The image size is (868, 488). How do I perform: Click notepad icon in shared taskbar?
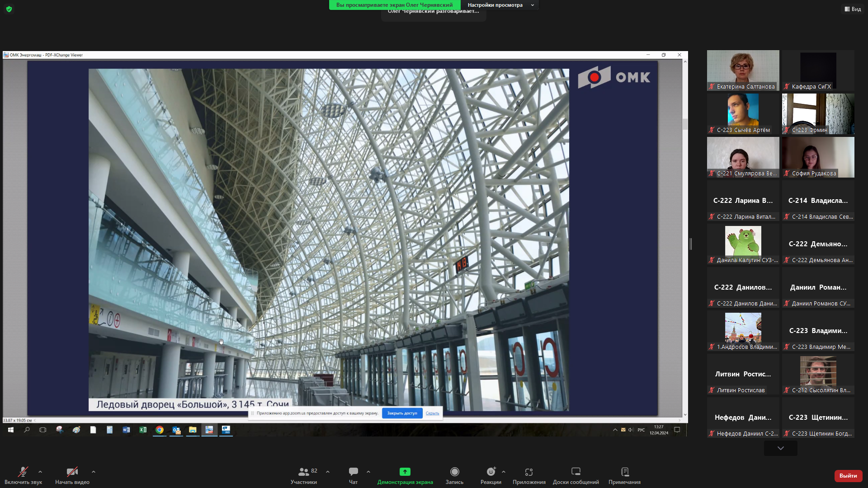[x=109, y=430]
